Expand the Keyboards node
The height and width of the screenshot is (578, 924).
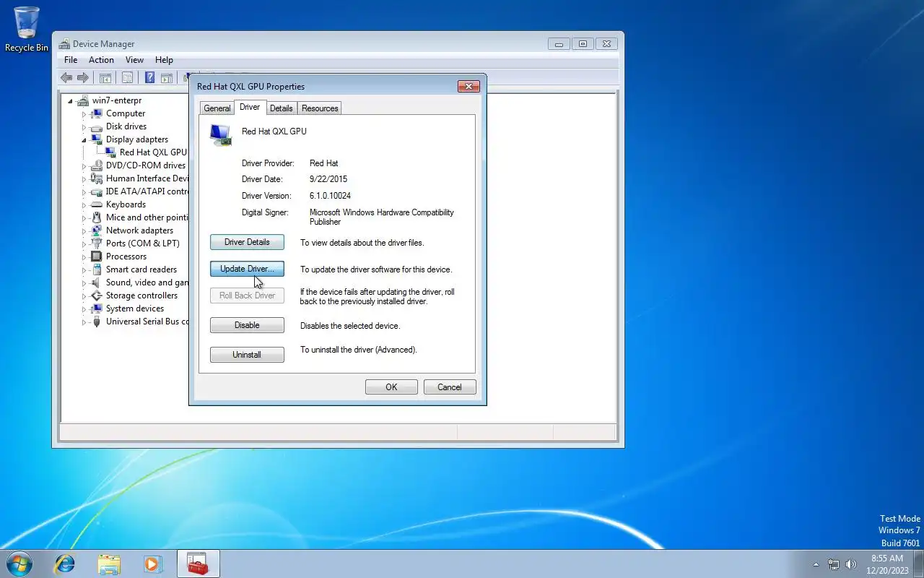[84, 205]
